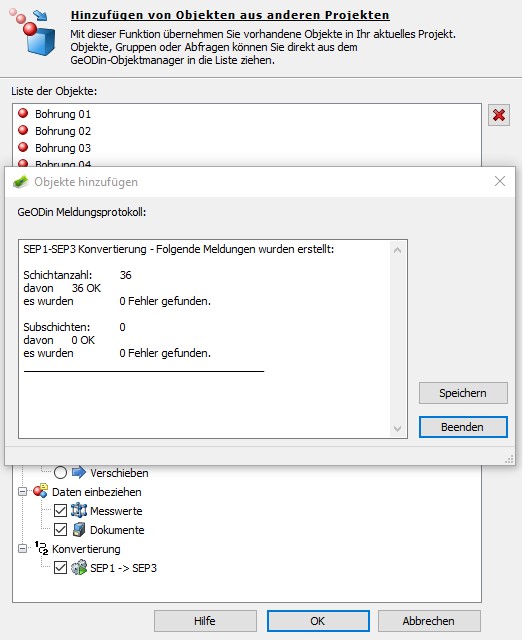This screenshot has height=640, width=523.
Task: Select the Bohrung 01 red sphere icon
Action: [x=23, y=113]
